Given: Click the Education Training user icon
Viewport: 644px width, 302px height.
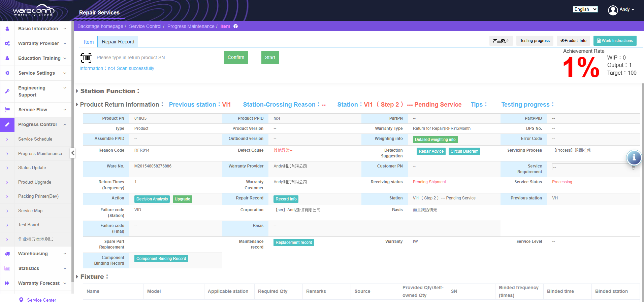Looking at the screenshot, I should click(x=7, y=58).
